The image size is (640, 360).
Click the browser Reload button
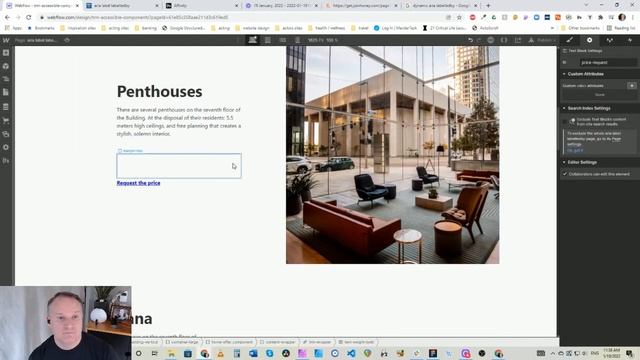click(x=29, y=18)
